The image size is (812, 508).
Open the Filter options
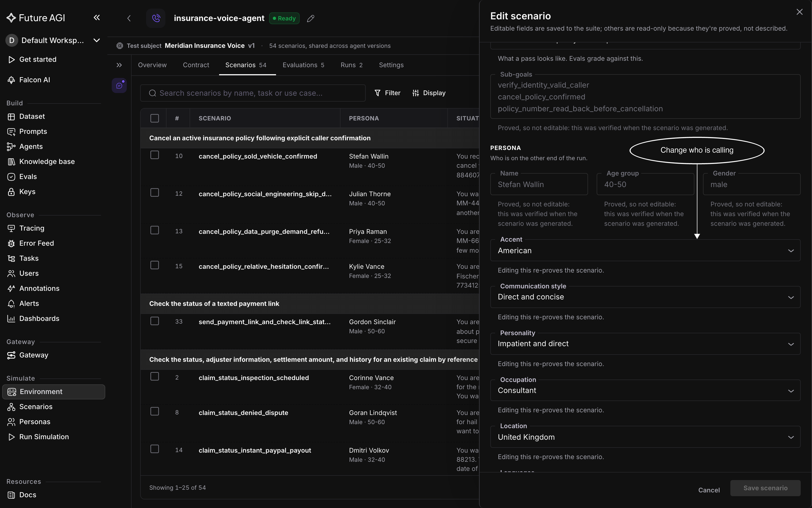(x=387, y=93)
